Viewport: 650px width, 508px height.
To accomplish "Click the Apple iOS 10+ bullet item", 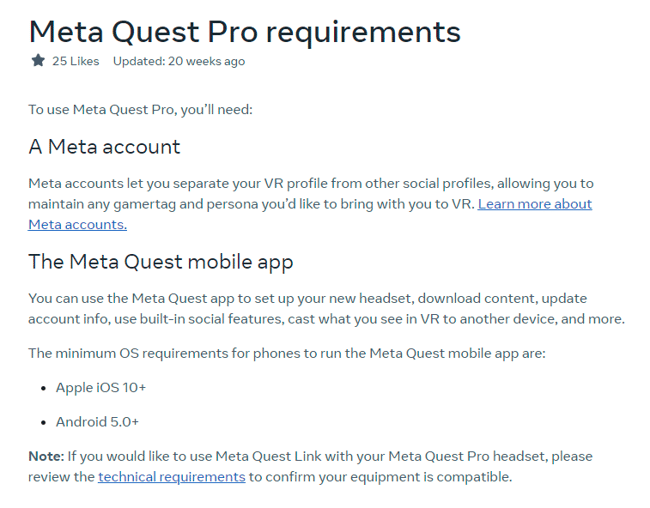I will (x=101, y=388).
